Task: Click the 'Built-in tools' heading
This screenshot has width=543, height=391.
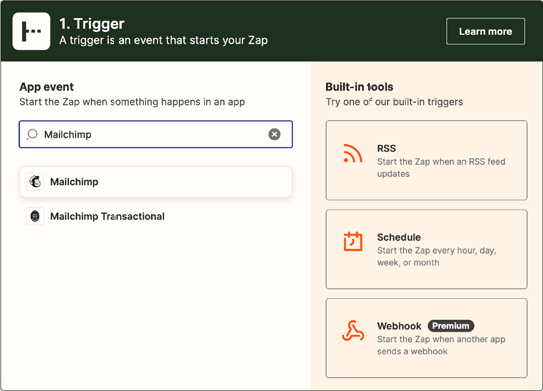Action: (x=359, y=87)
